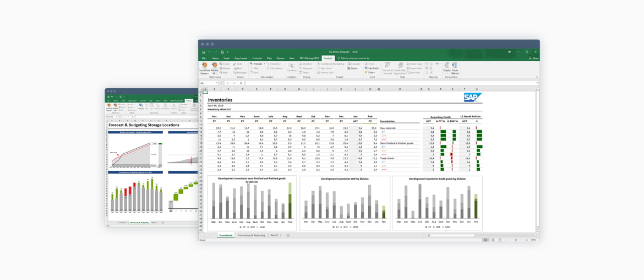Click column header M in front window
This screenshot has height=280, width=644.
pos(370,89)
